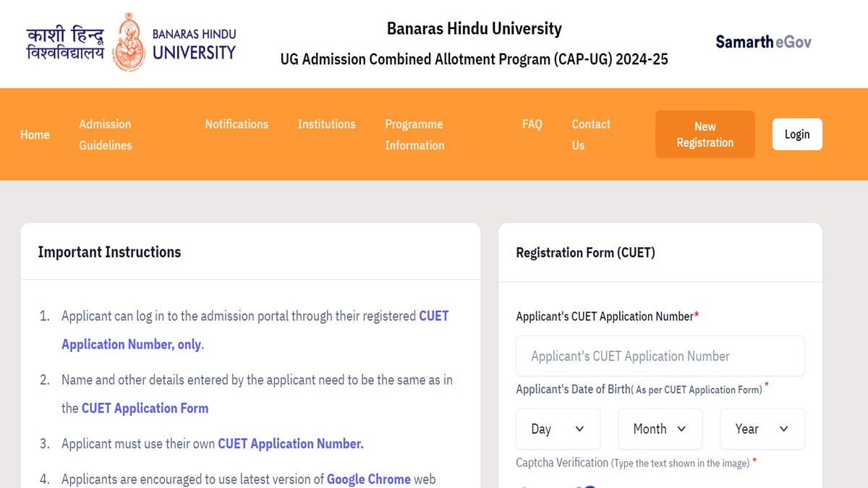Expand the Day dropdown for date of birth
Image resolution: width=868 pixels, height=488 pixels.
[x=558, y=429]
